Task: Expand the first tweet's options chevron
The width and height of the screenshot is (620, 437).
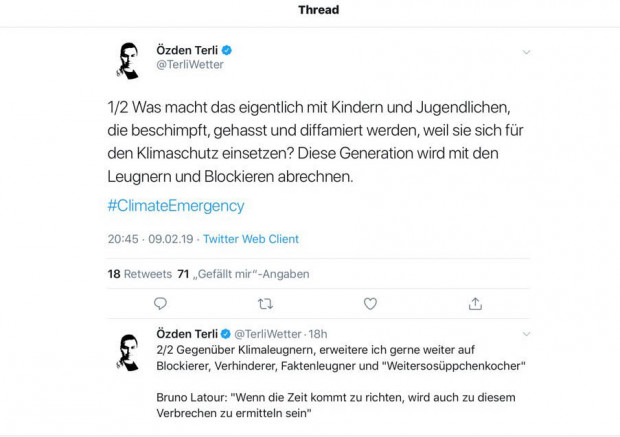Action: (526, 52)
